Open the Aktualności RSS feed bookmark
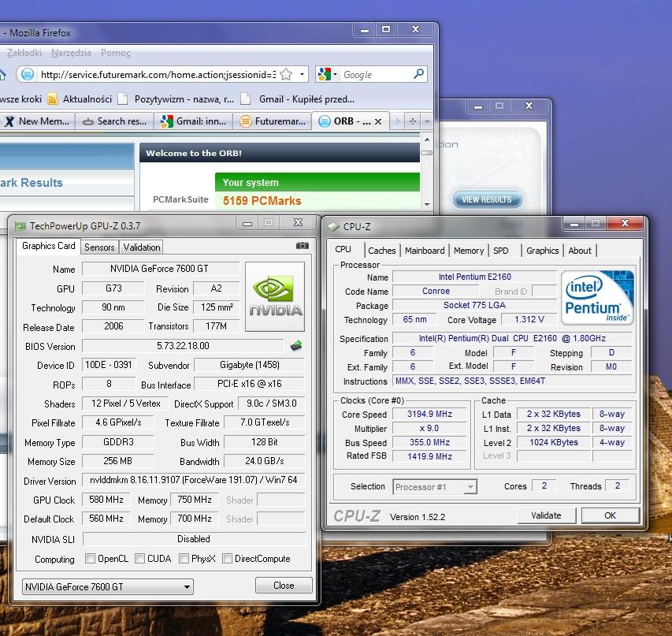 tap(80, 99)
